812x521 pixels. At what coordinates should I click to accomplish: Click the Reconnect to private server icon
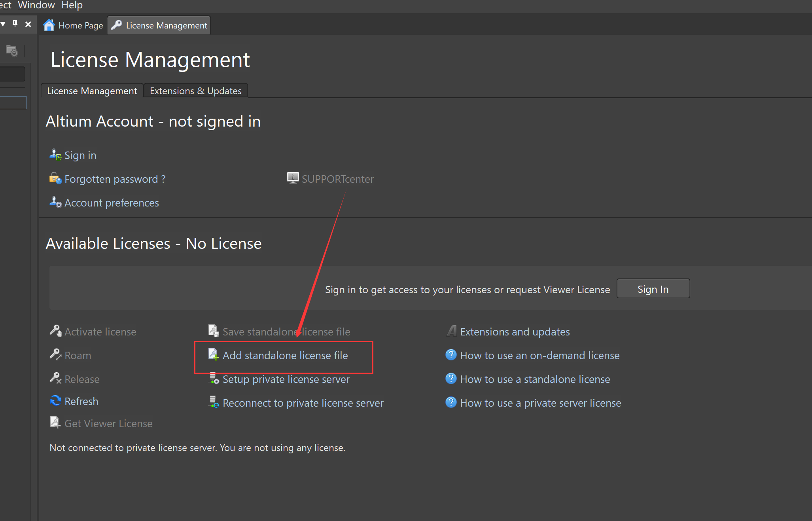pos(214,402)
